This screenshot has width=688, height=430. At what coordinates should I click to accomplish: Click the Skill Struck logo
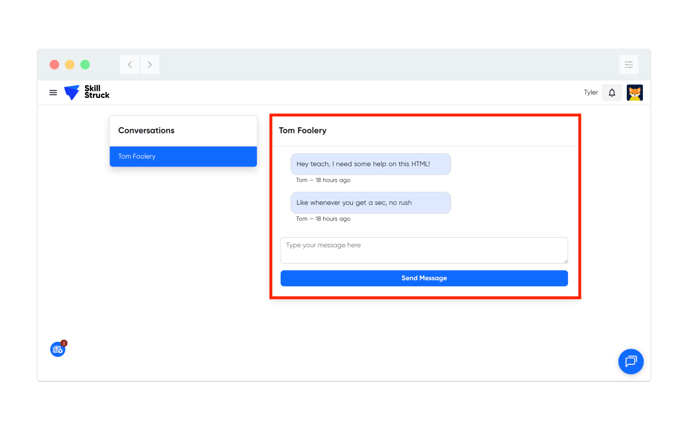click(87, 92)
